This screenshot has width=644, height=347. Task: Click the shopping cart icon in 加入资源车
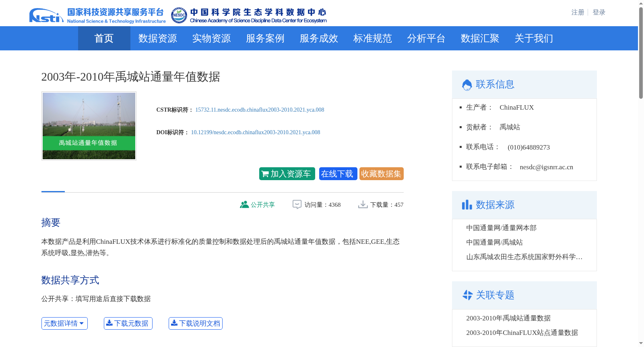click(x=265, y=174)
